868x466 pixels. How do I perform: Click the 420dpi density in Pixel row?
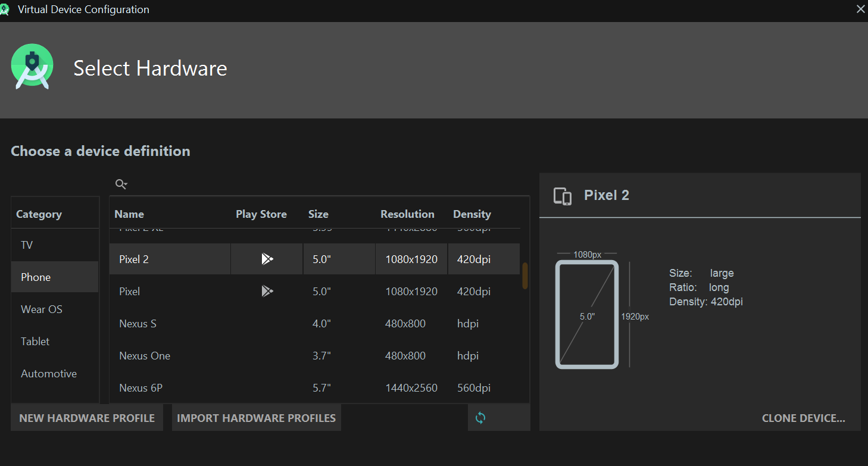tap(474, 291)
